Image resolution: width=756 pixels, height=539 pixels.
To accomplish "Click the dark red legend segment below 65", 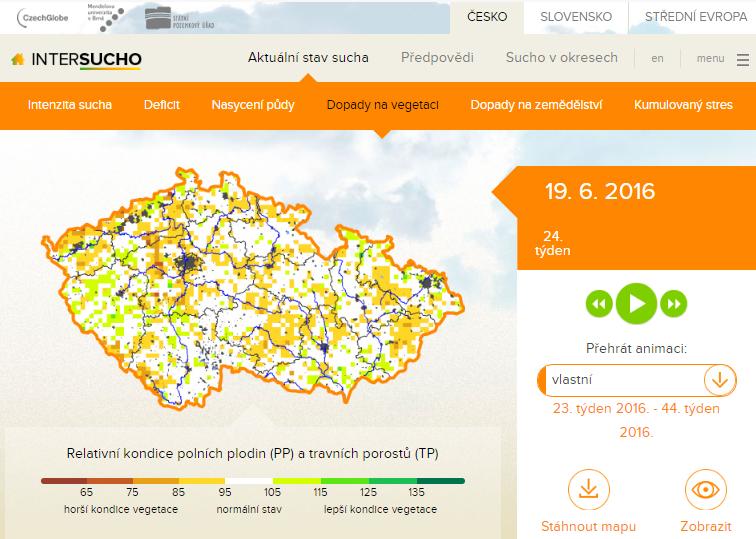I will click(x=64, y=481).
